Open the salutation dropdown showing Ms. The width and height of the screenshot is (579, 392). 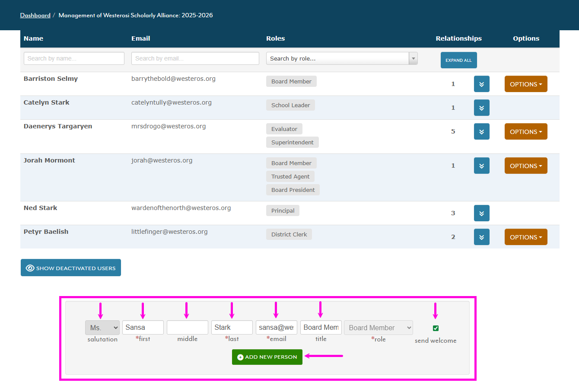(102, 328)
